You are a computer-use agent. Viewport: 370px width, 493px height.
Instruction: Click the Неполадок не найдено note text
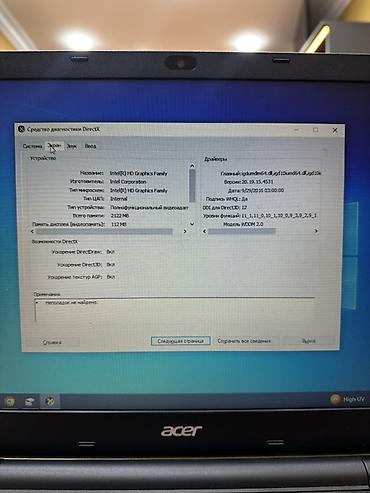(x=71, y=303)
